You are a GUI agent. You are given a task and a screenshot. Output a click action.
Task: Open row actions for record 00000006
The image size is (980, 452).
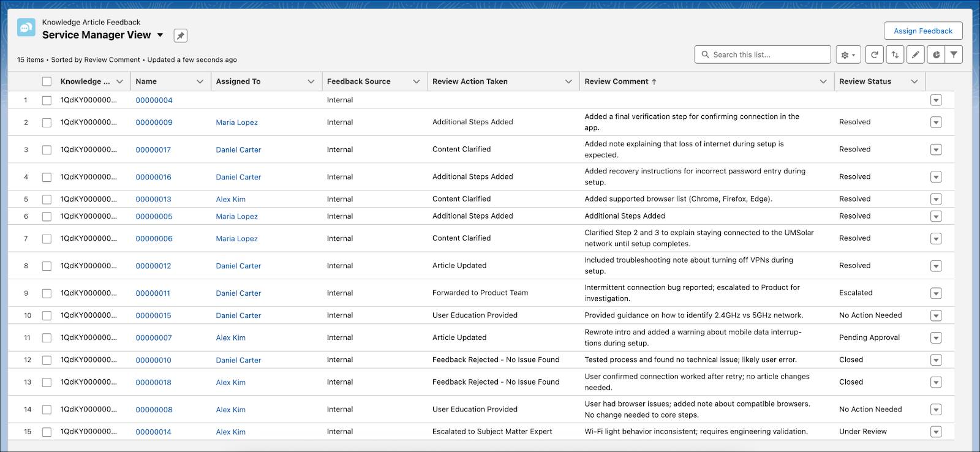click(x=936, y=238)
